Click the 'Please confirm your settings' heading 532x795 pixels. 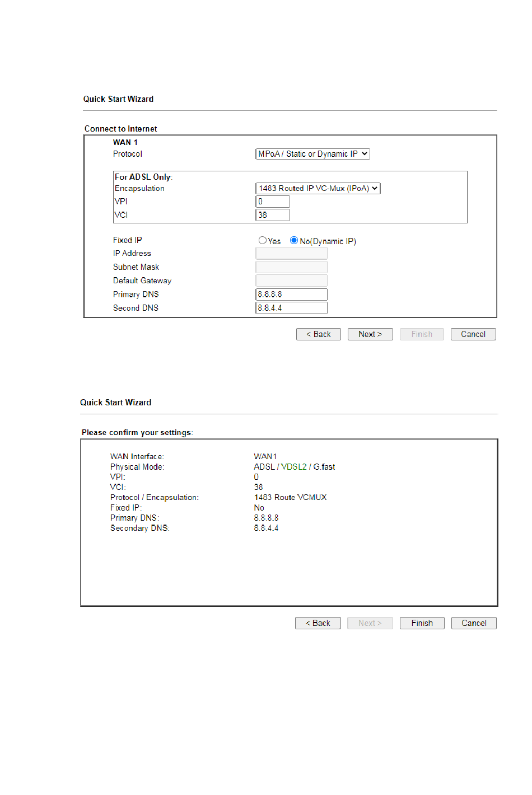[137, 433]
